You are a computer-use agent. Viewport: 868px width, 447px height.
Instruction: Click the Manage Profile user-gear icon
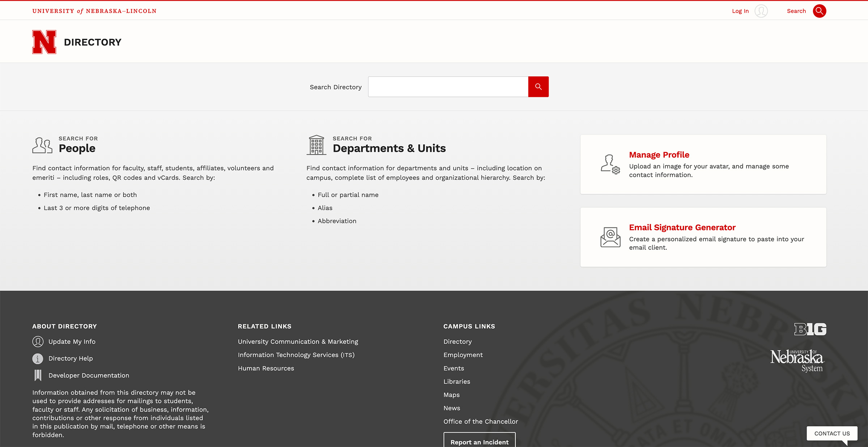pyautogui.click(x=610, y=164)
